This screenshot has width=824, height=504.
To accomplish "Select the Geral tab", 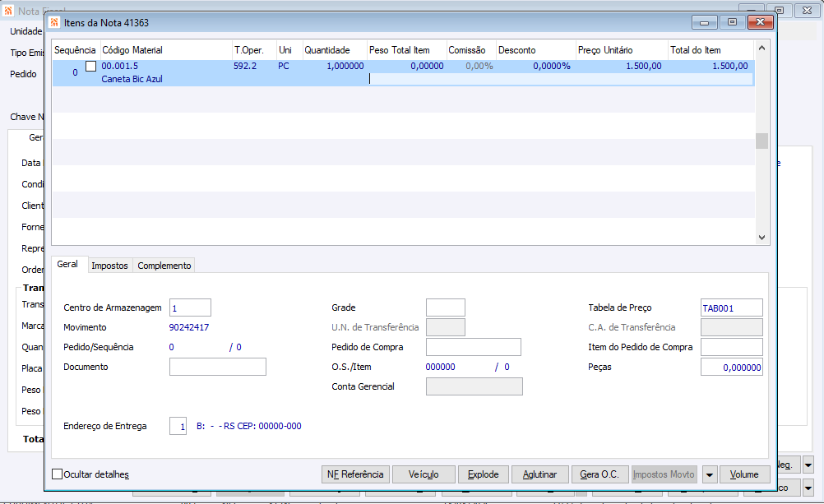I will (67, 264).
